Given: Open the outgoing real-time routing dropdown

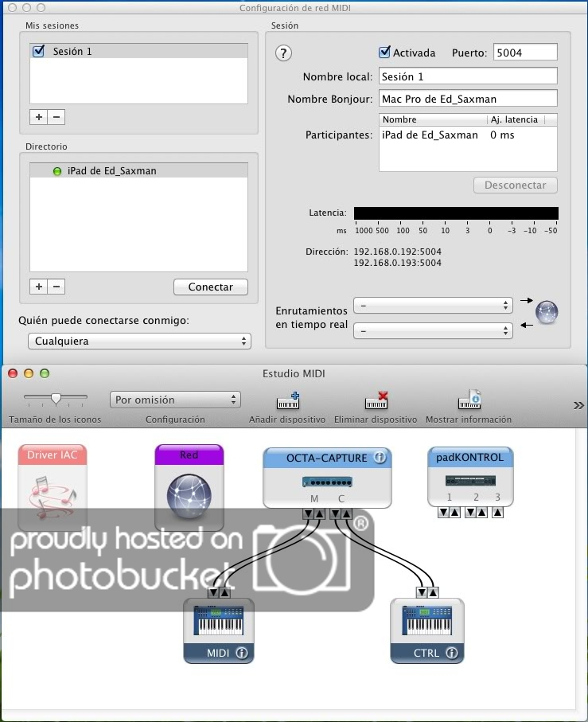Looking at the screenshot, I should [433, 306].
